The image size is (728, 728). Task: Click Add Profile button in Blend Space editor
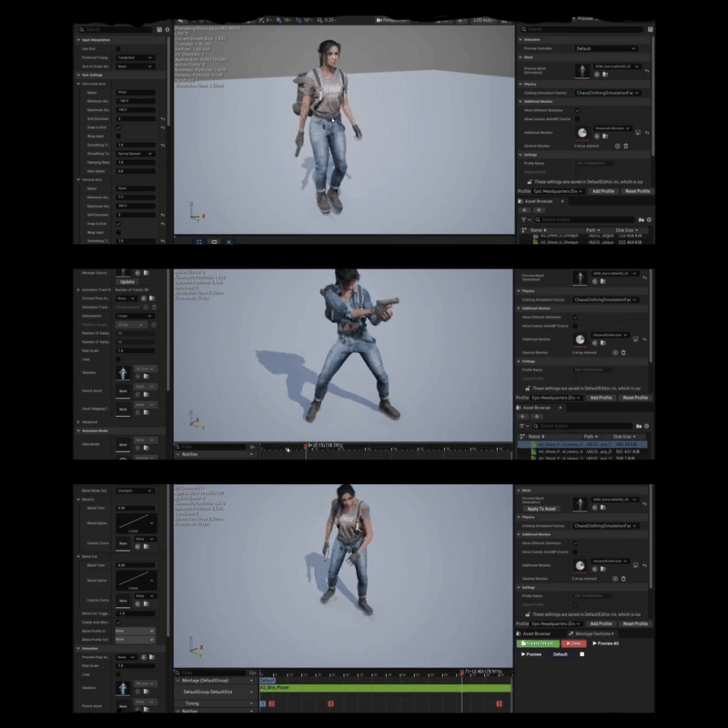click(603, 191)
